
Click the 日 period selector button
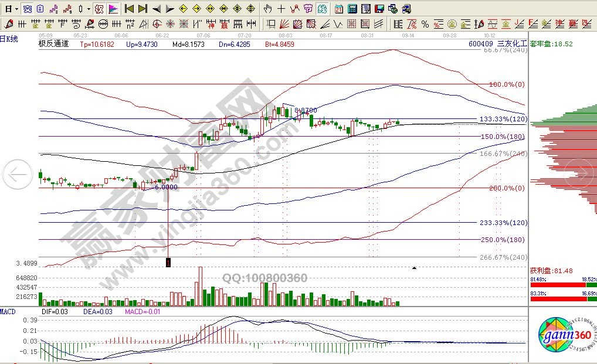(x=7, y=9)
